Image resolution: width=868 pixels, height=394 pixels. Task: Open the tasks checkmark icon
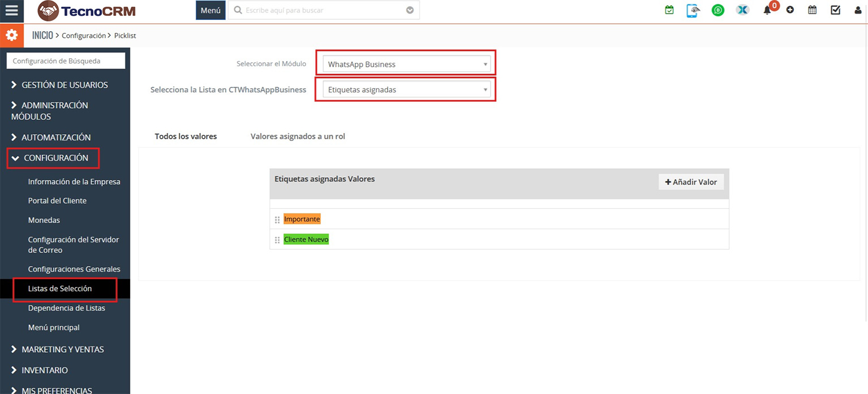point(835,10)
